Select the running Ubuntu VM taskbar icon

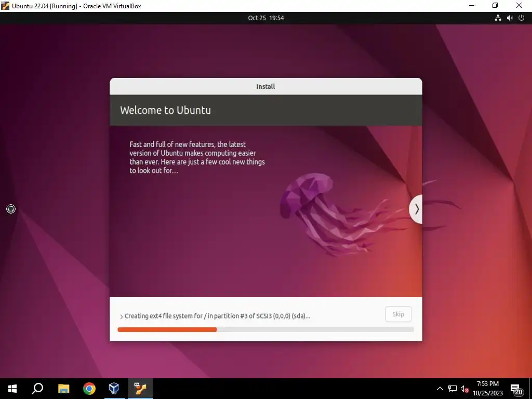140,389
